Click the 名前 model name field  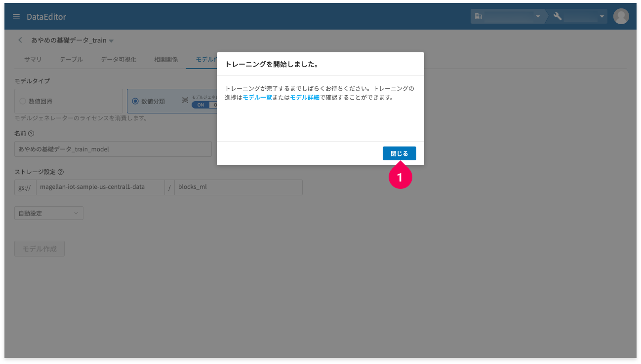(x=113, y=149)
